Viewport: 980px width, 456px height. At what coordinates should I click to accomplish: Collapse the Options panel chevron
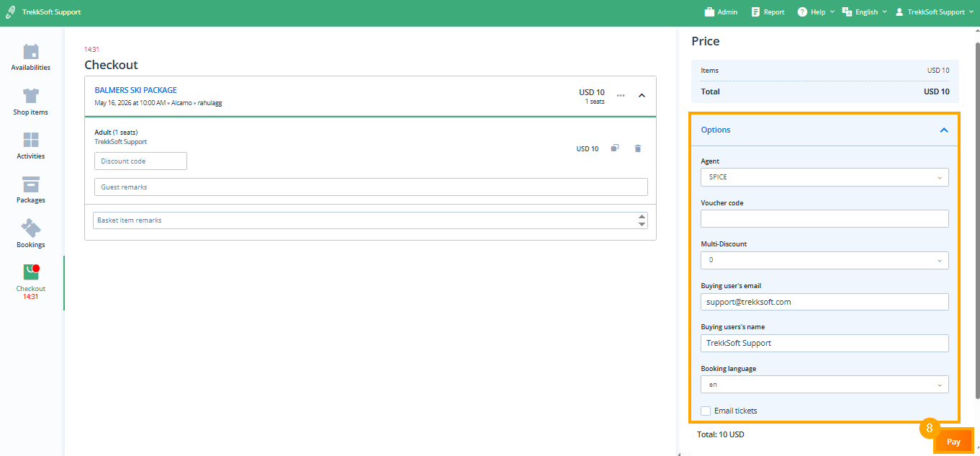click(943, 130)
